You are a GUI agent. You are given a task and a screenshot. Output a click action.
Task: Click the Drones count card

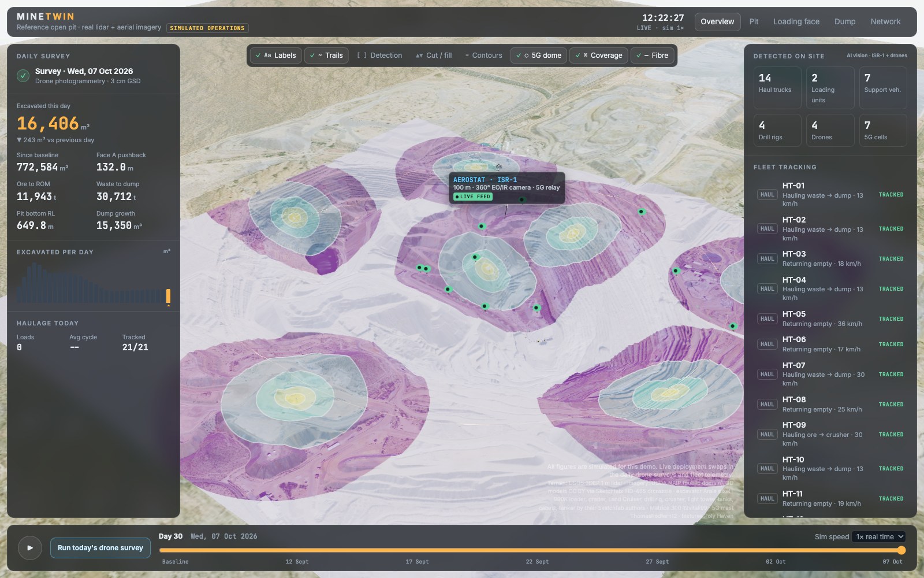point(830,130)
